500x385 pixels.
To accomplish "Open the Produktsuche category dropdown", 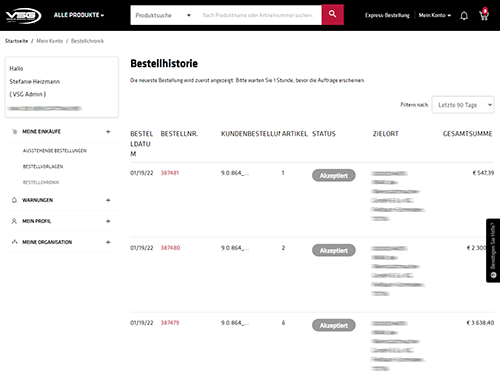I will (163, 15).
